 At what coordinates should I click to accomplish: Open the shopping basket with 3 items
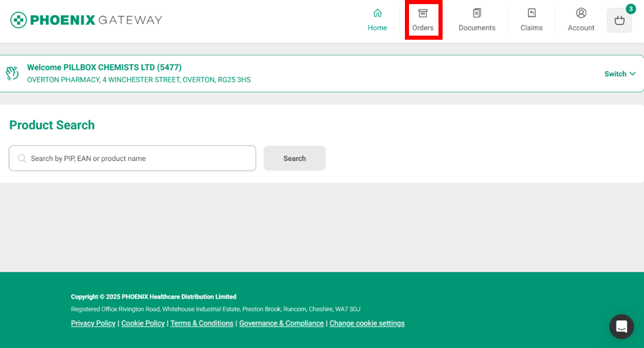619,21
